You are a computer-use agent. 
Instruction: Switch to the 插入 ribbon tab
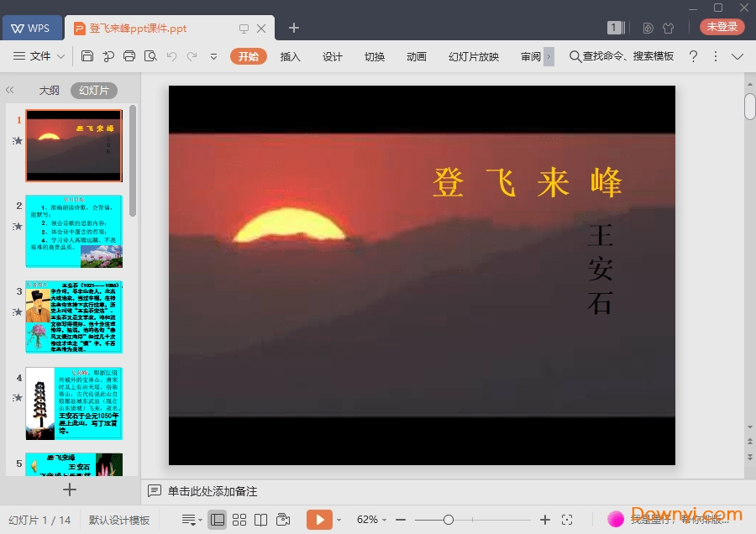click(x=290, y=57)
